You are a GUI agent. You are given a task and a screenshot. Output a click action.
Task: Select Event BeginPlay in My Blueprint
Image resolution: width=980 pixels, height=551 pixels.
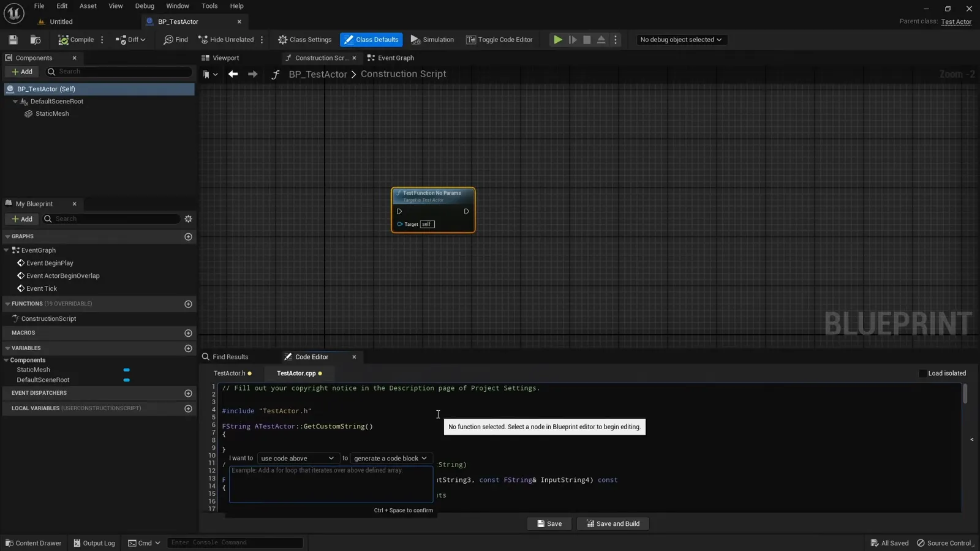(50, 263)
